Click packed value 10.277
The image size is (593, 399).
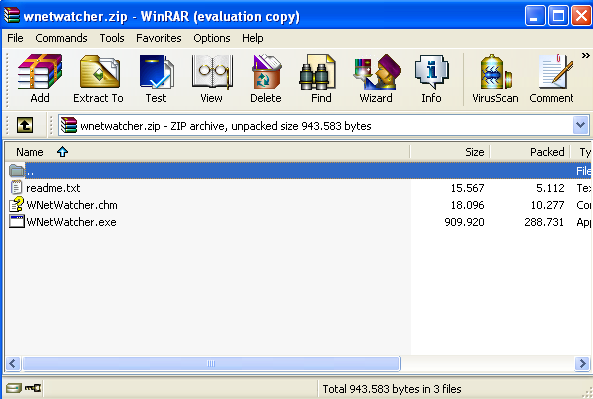pyautogui.click(x=547, y=205)
